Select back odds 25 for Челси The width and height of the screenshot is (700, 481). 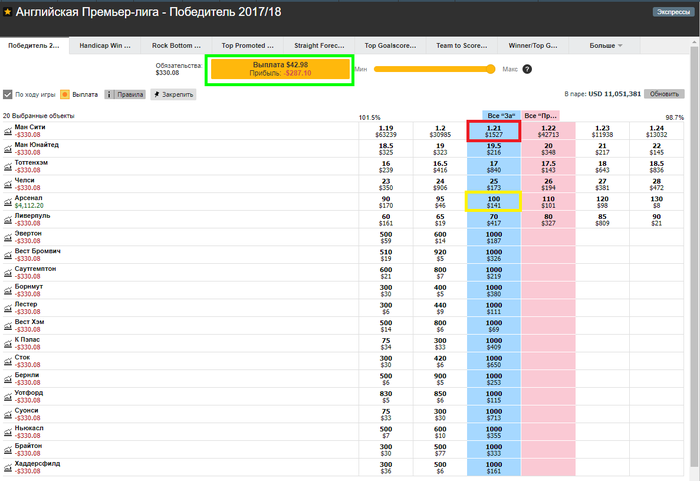(494, 184)
